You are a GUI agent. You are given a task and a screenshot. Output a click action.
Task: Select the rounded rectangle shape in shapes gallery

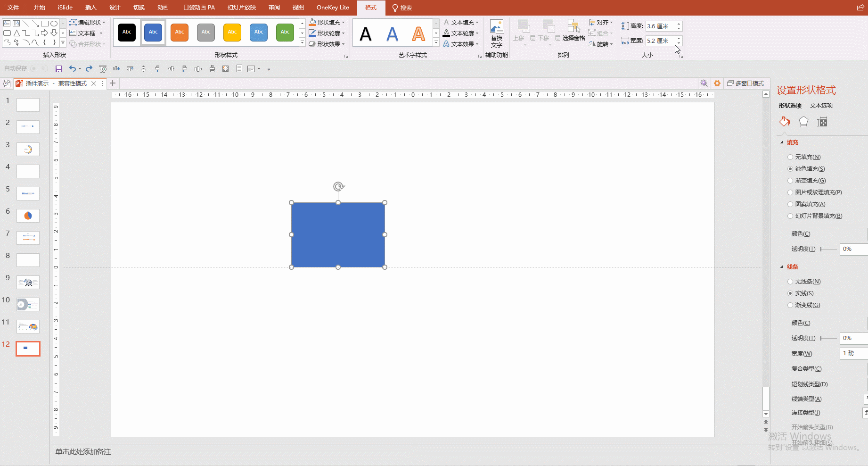coord(7,33)
